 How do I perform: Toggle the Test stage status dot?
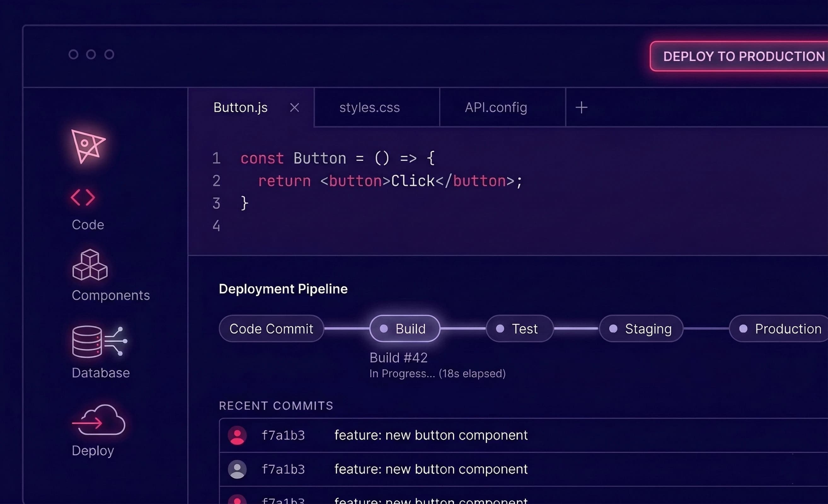coord(500,329)
